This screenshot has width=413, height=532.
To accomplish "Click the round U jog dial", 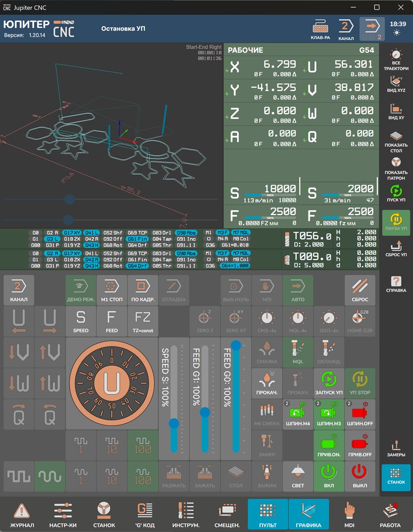I will tap(112, 383).
